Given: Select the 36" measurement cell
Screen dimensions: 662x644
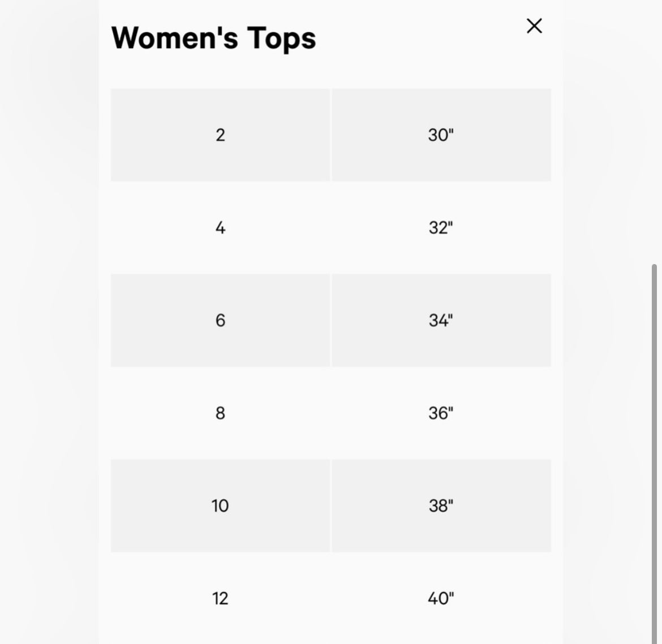Looking at the screenshot, I should (x=441, y=413).
